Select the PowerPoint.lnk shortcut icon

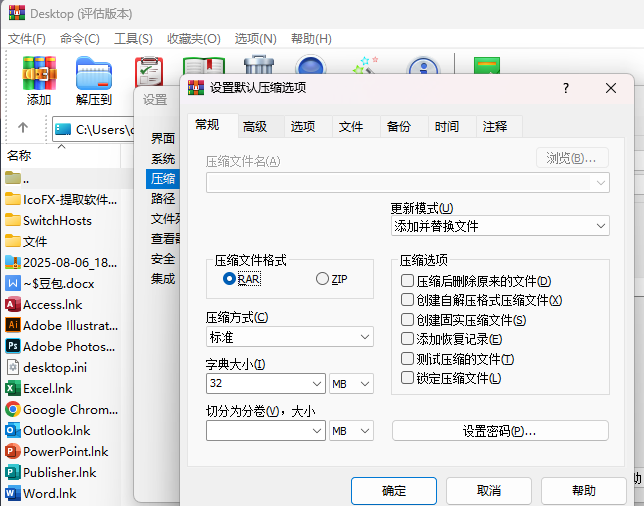pyautogui.click(x=13, y=451)
